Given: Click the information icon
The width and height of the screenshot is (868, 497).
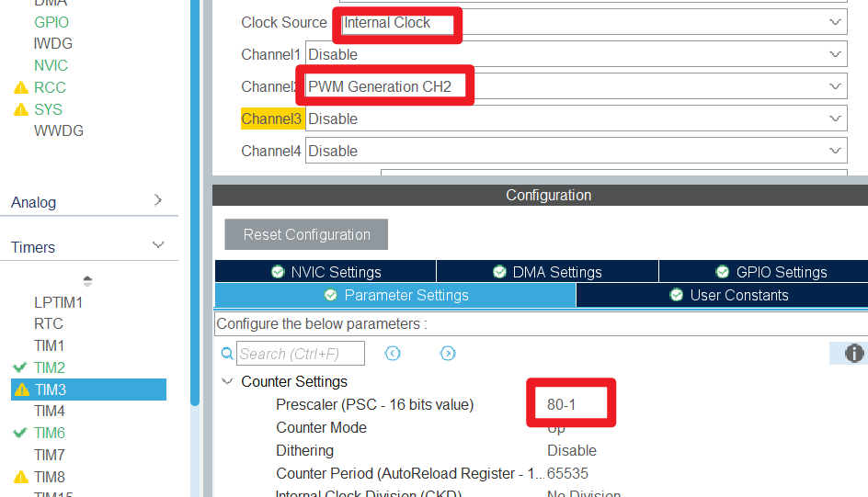Looking at the screenshot, I should (x=854, y=354).
